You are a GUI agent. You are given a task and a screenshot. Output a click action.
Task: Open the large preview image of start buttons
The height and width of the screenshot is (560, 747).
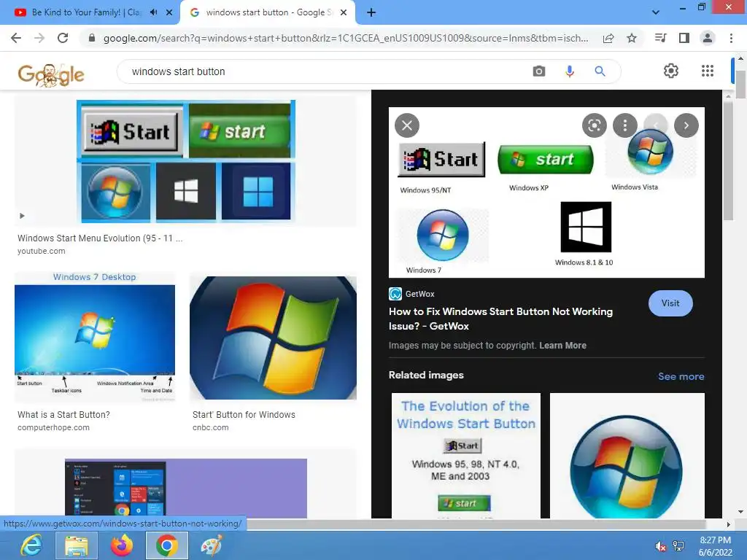coord(546,192)
